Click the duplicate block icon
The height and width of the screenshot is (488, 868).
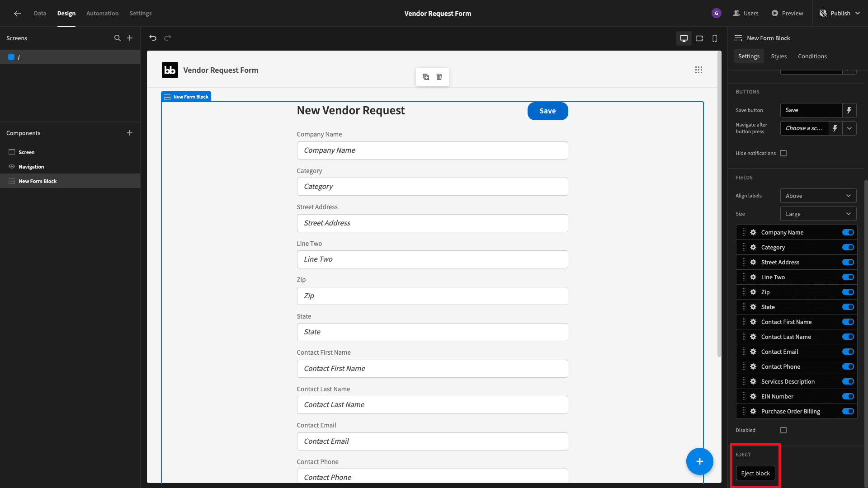coord(426,77)
